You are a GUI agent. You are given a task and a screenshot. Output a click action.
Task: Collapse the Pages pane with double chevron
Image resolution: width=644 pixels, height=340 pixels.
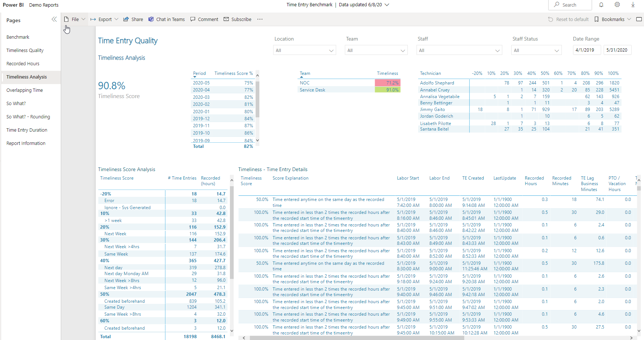coord(54,19)
